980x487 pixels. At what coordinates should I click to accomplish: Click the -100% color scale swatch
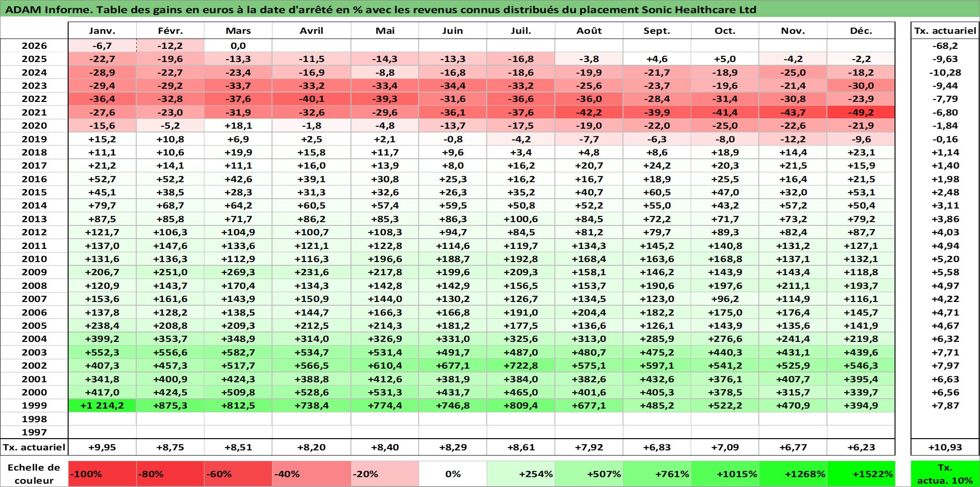pos(102,474)
